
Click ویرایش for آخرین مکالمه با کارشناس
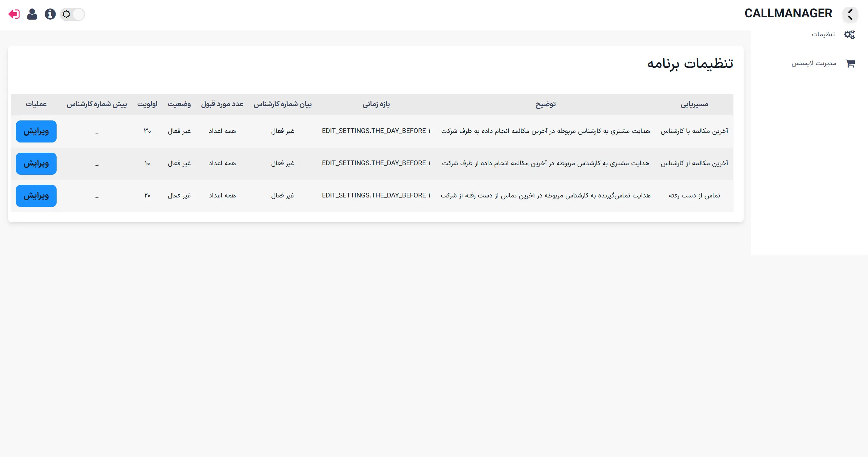click(36, 131)
